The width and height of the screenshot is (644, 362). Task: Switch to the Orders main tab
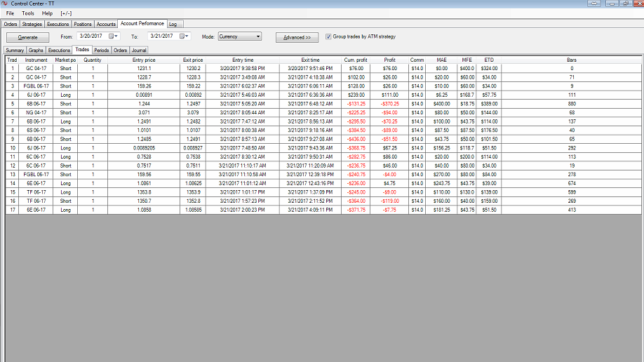point(11,25)
